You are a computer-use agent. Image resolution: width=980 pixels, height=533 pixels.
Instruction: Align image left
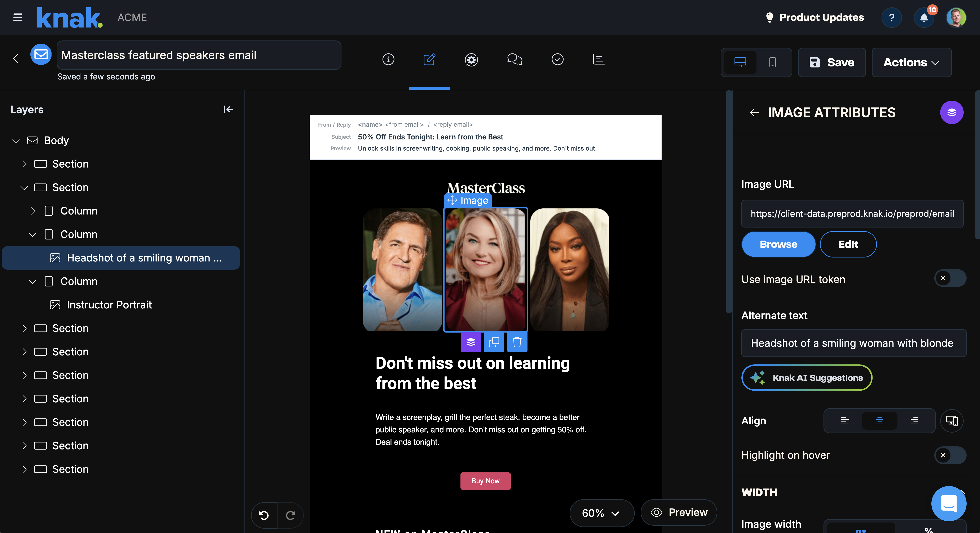point(845,421)
